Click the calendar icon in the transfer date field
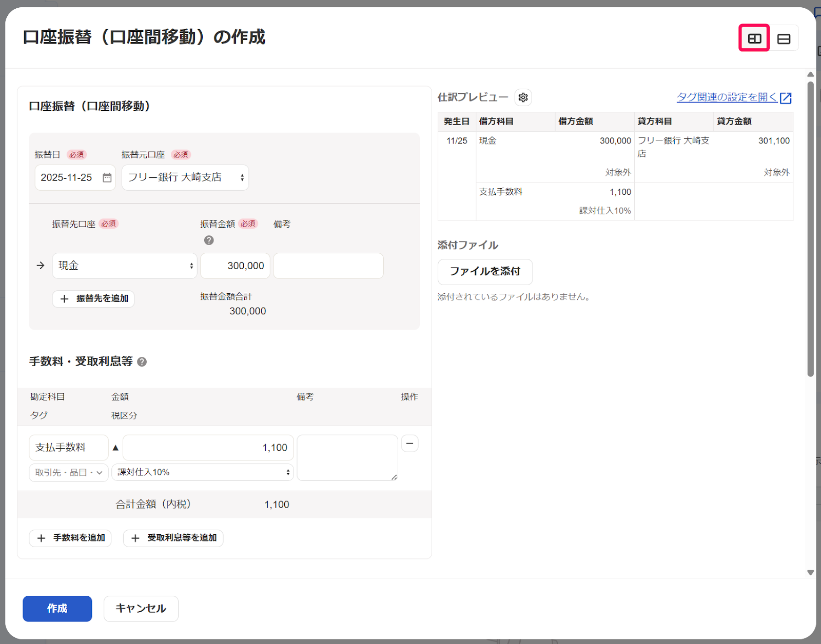821x644 pixels. point(107,177)
